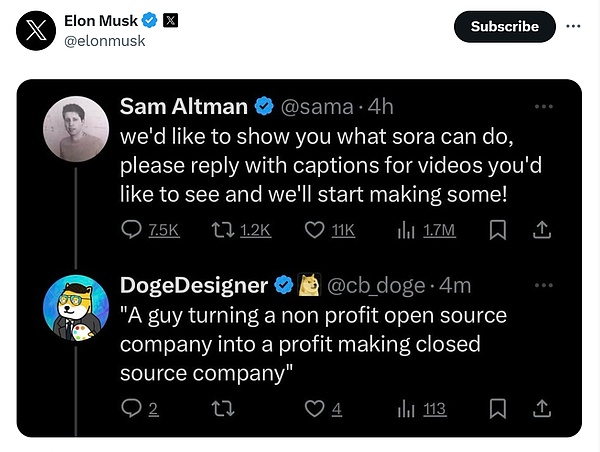The width and height of the screenshot is (600, 452).
Task: Open more options on DogeDesigner's tweet
Action: (x=543, y=284)
